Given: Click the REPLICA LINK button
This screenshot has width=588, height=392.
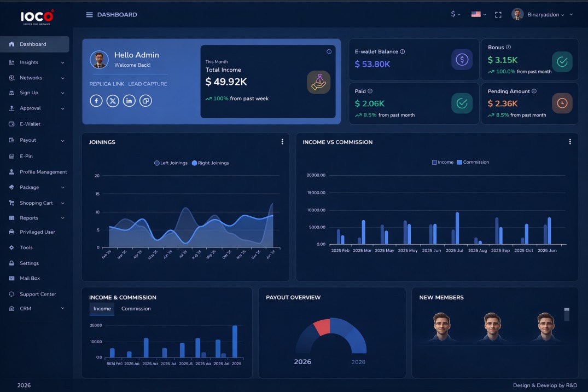Looking at the screenshot, I should point(106,83).
